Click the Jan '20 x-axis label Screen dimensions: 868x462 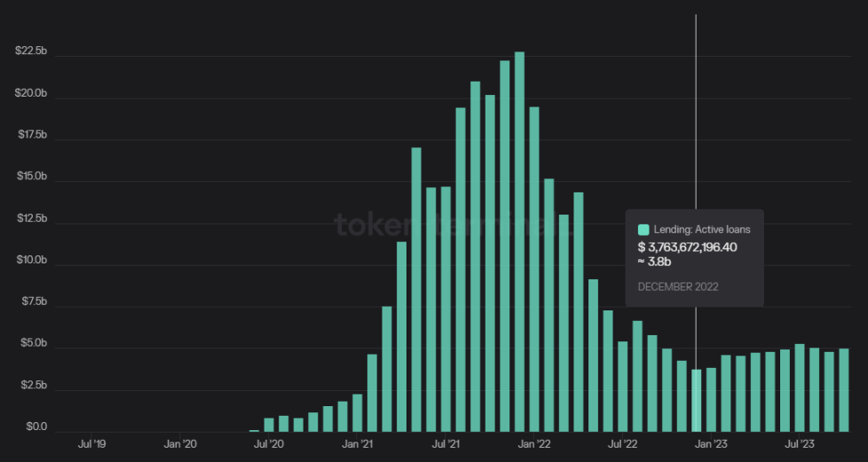(179, 443)
